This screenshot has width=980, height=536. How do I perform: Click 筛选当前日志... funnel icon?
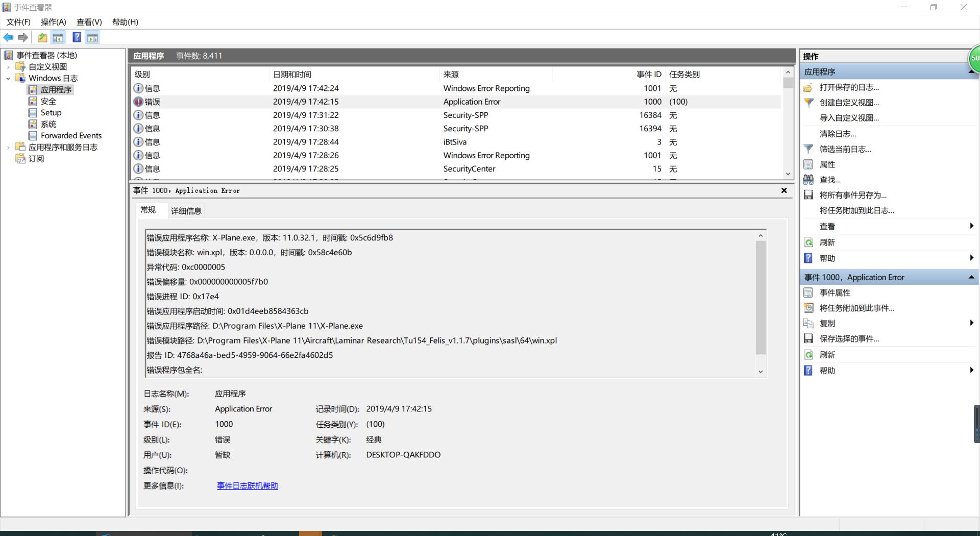(808, 149)
